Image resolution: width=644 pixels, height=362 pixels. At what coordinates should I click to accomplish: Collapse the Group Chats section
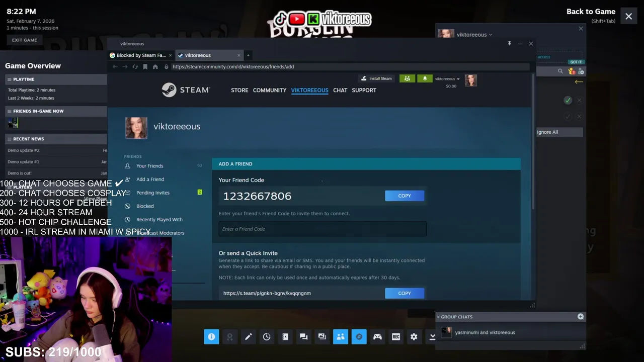pyautogui.click(x=438, y=317)
